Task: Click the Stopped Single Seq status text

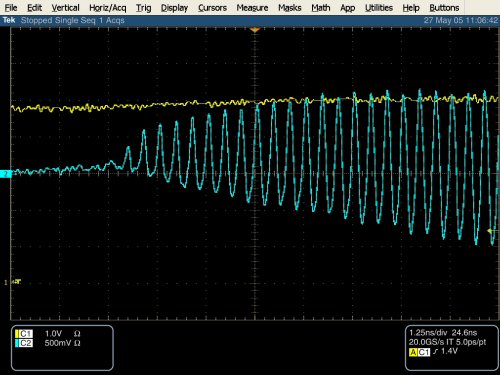Action: coord(58,20)
